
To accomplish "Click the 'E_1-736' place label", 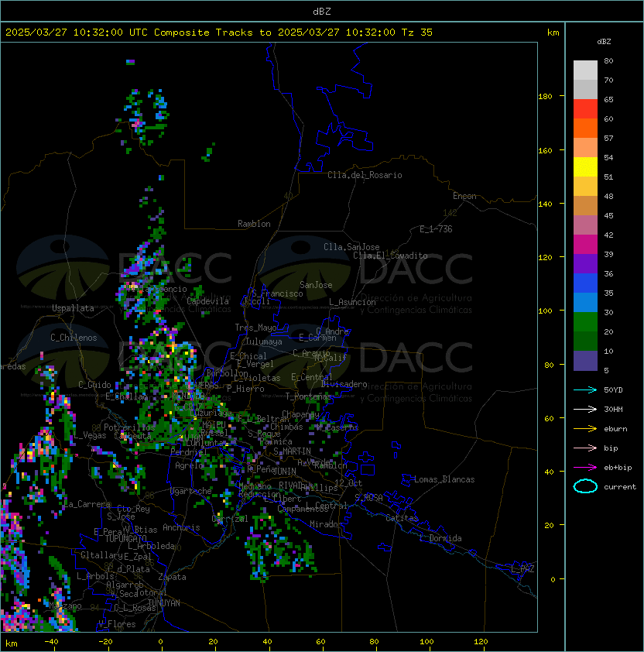I will coord(436,229).
